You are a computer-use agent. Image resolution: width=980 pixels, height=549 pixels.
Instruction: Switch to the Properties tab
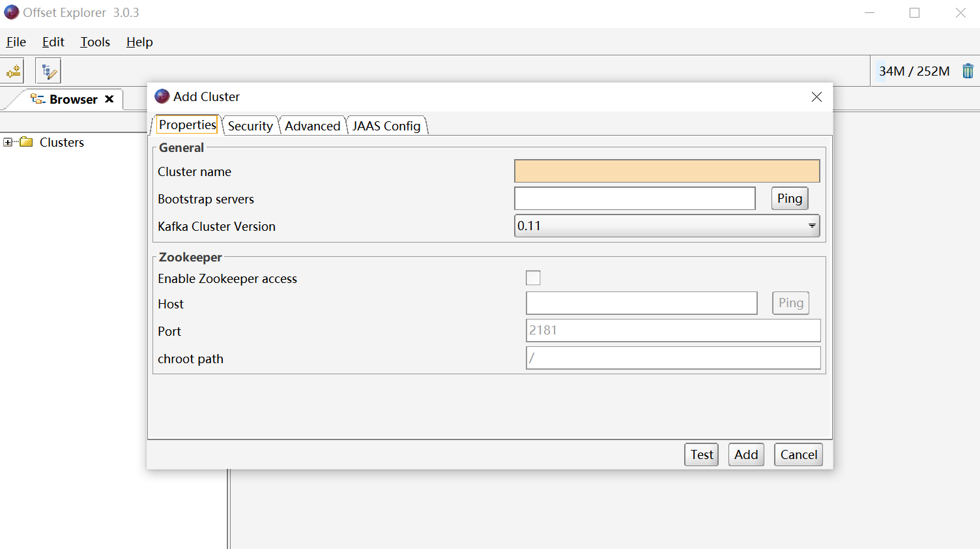click(187, 125)
